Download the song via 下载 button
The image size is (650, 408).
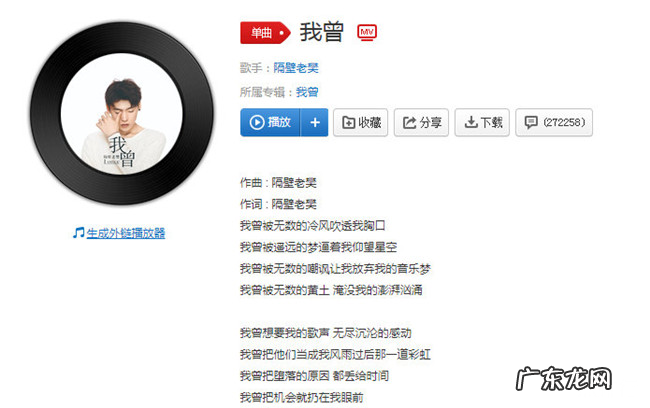[482, 122]
